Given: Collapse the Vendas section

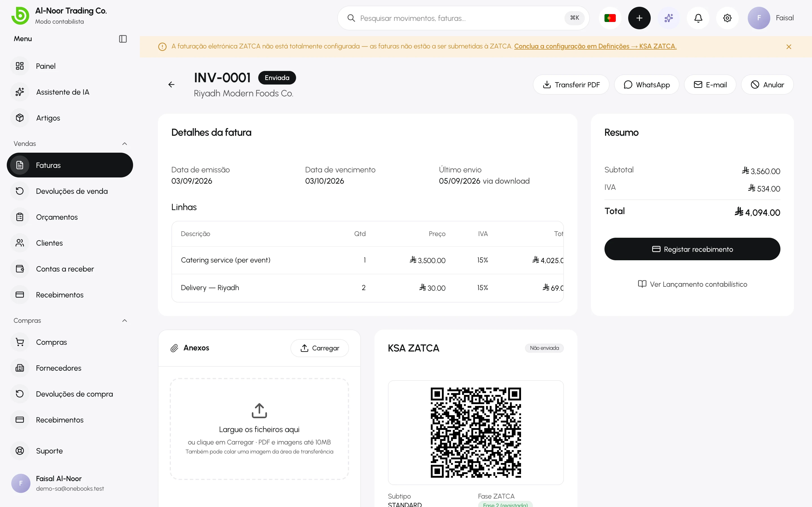Looking at the screenshot, I should (x=125, y=144).
